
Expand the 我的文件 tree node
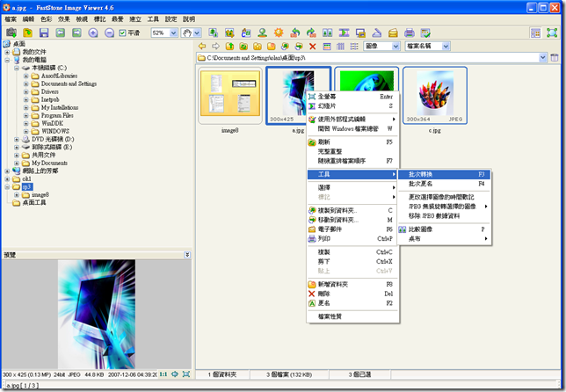click(x=7, y=52)
